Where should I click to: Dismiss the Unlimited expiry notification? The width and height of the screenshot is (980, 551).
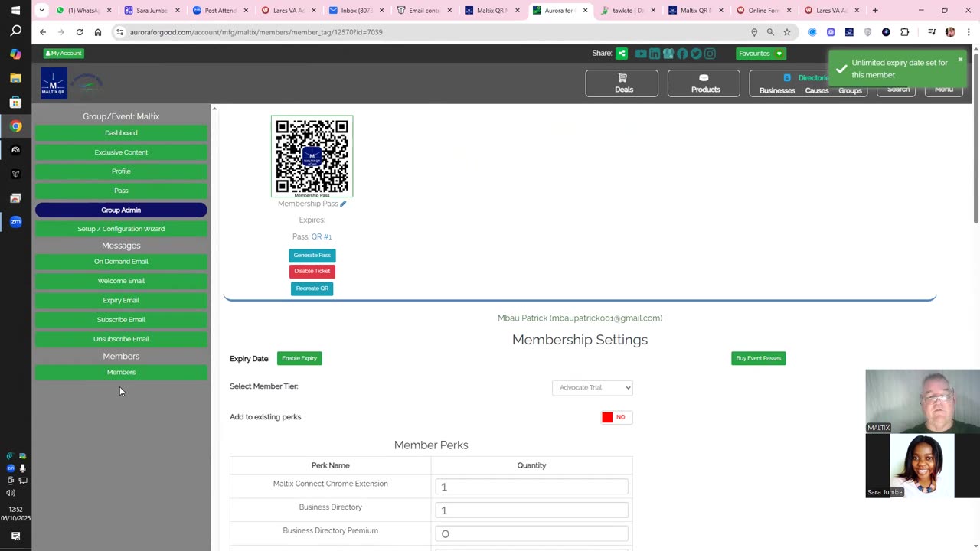(960, 60)
